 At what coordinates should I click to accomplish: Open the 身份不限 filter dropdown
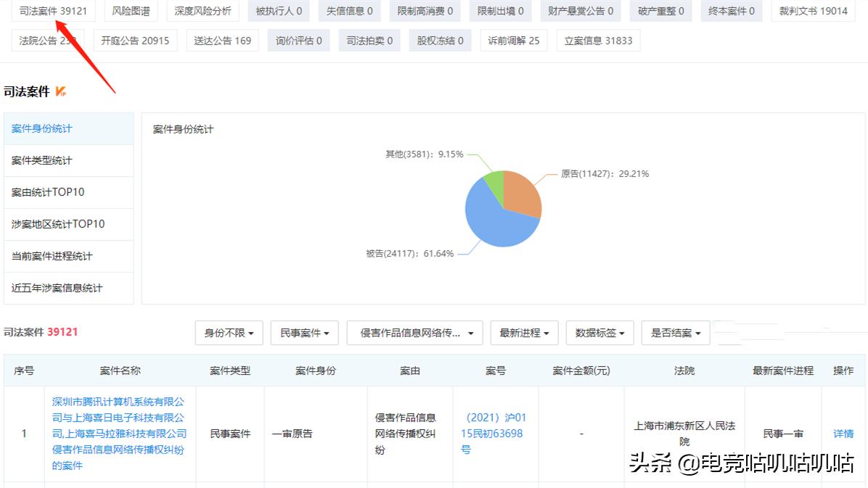tap(229, 333)
